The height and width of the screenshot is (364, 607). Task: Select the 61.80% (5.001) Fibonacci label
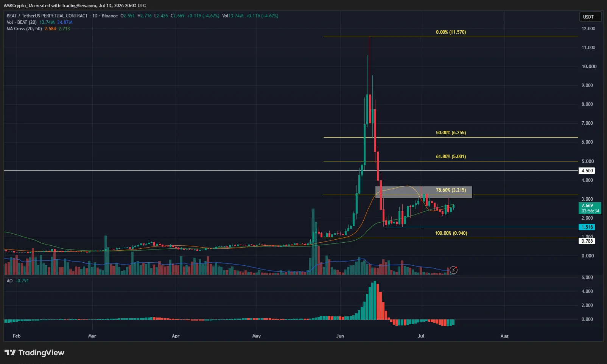451,156
